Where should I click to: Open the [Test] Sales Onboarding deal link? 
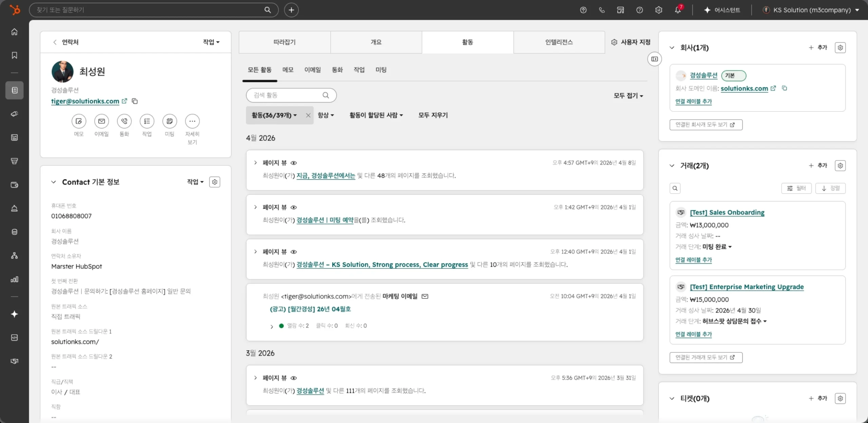pos(727,213)
